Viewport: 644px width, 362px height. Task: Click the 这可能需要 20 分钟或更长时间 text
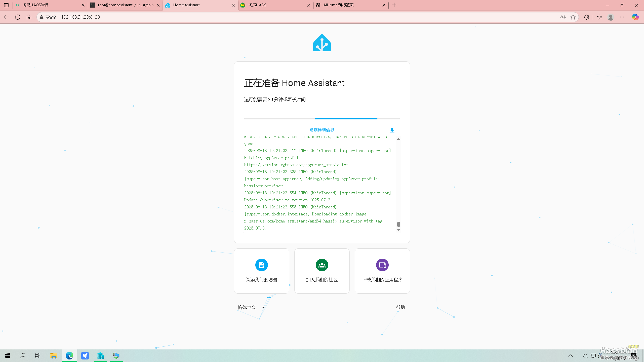pyautogui.click(x=275, y=100)
